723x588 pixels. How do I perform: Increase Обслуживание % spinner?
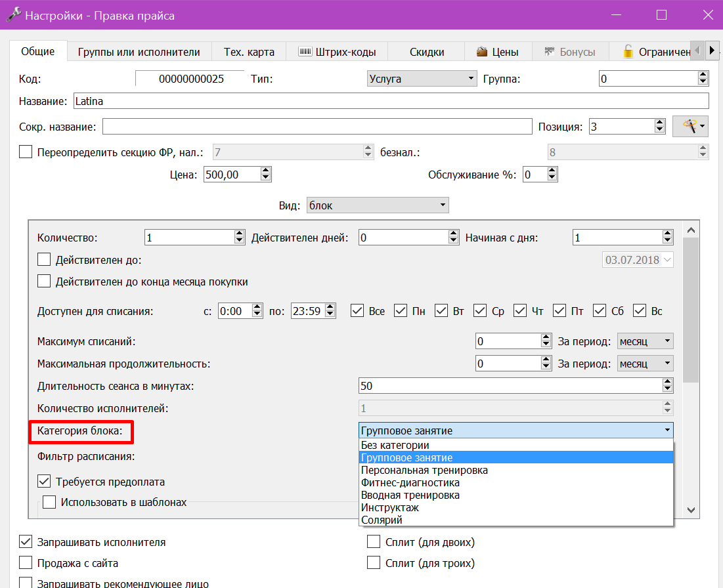[552, 171]
